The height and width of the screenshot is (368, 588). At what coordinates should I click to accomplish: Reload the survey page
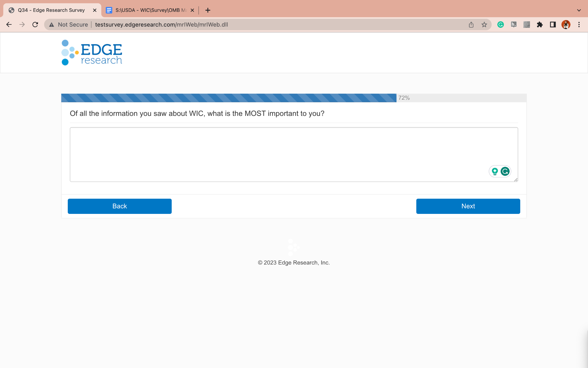(35, 25)
